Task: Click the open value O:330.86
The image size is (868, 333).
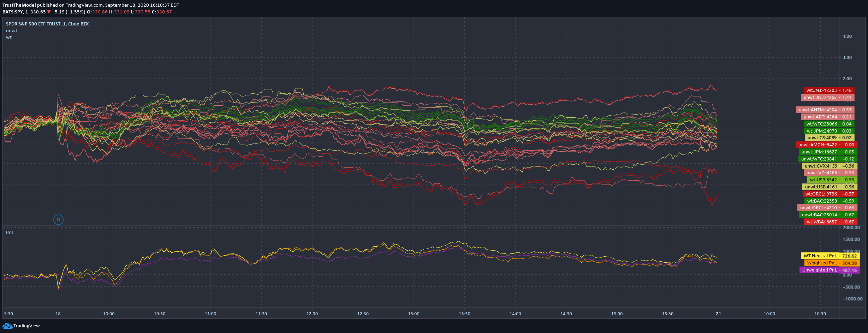Action: [97, 12]
